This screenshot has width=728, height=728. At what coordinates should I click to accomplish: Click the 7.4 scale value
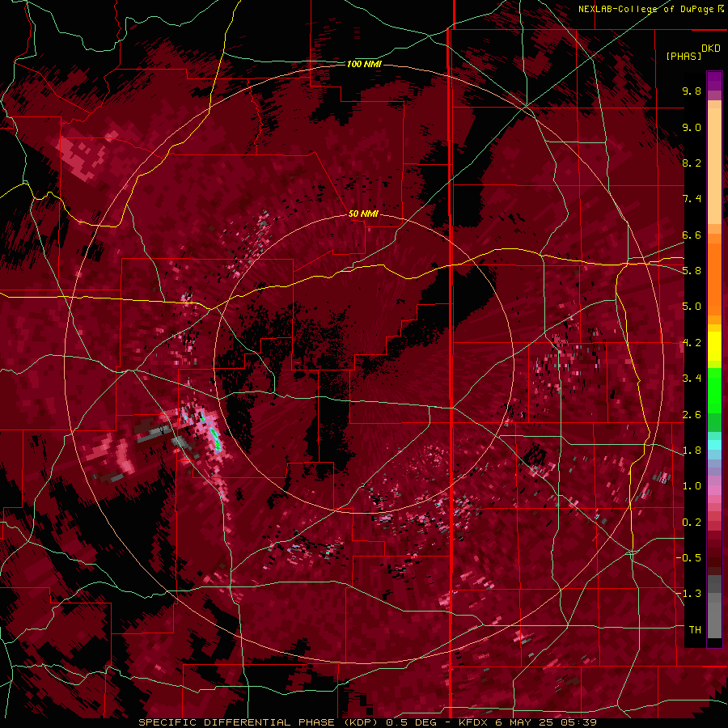point(692,199)
